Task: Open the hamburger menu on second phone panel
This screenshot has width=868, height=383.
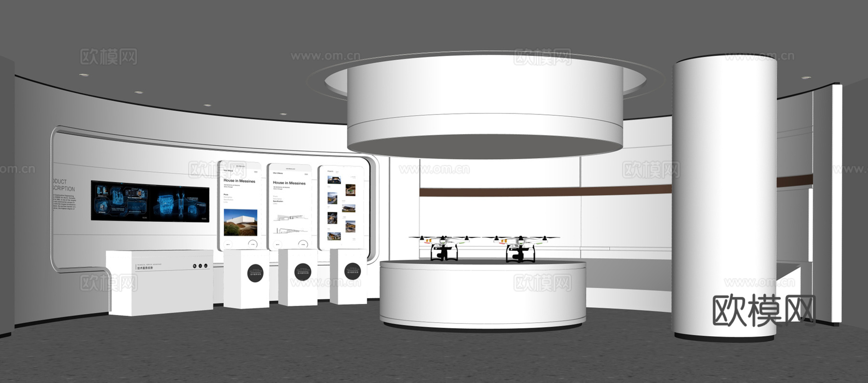Action: (306, 174)
